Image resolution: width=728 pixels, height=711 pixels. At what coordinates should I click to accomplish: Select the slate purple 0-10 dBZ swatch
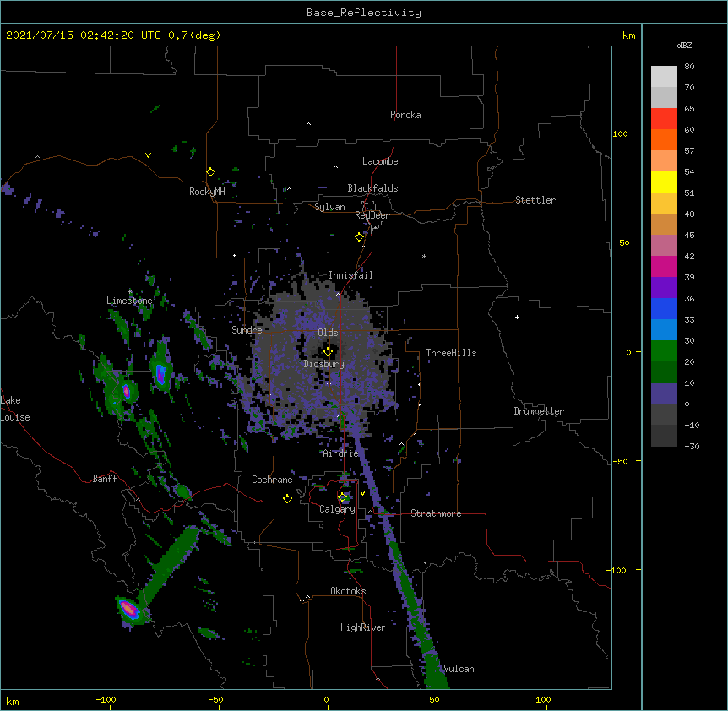(664, 393)
